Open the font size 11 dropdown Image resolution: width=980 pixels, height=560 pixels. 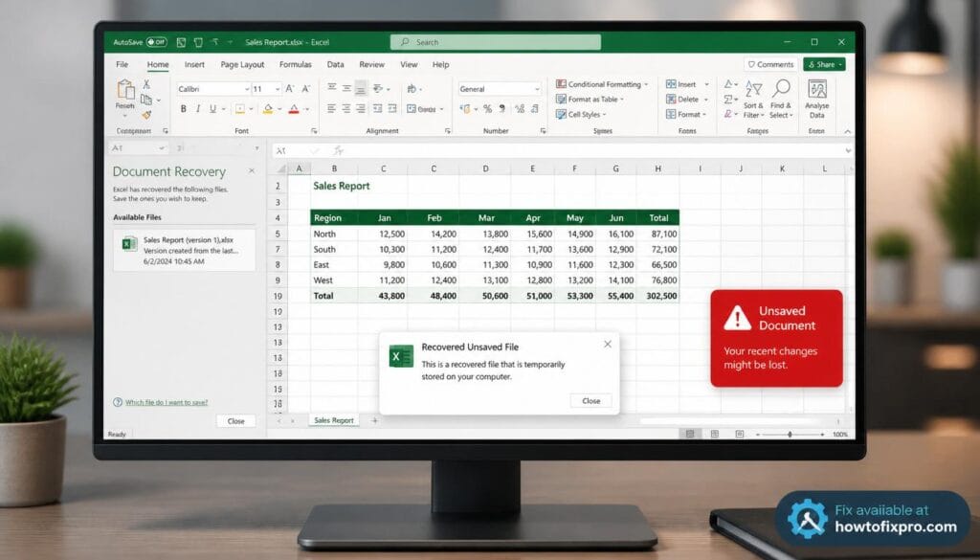pyautogui.click(x=278, y=89)
